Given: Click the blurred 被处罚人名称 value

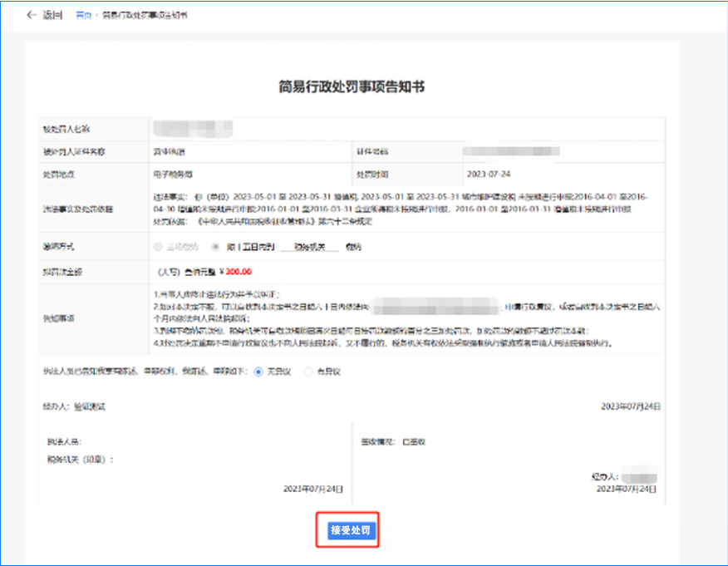Looking at the screenshot, I should click(x=193, y=129).
